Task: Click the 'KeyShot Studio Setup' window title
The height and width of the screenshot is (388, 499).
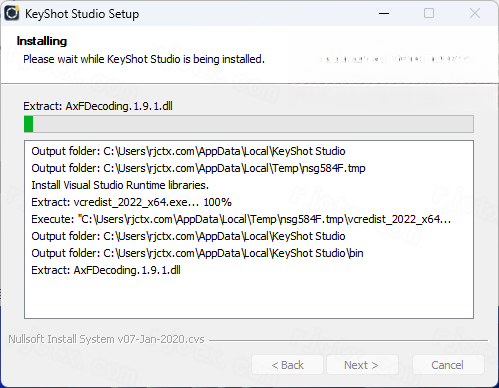Action: (82, 14)
